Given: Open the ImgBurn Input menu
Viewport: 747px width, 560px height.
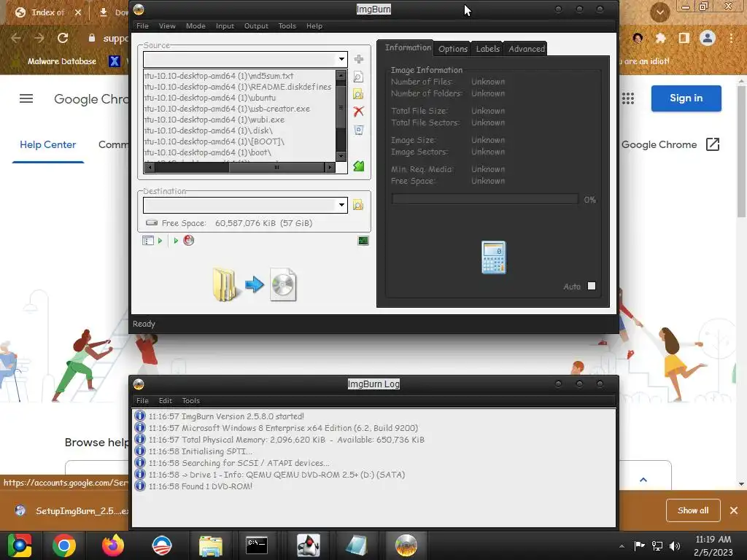Looking at the screenshot, I should (225, 26).
